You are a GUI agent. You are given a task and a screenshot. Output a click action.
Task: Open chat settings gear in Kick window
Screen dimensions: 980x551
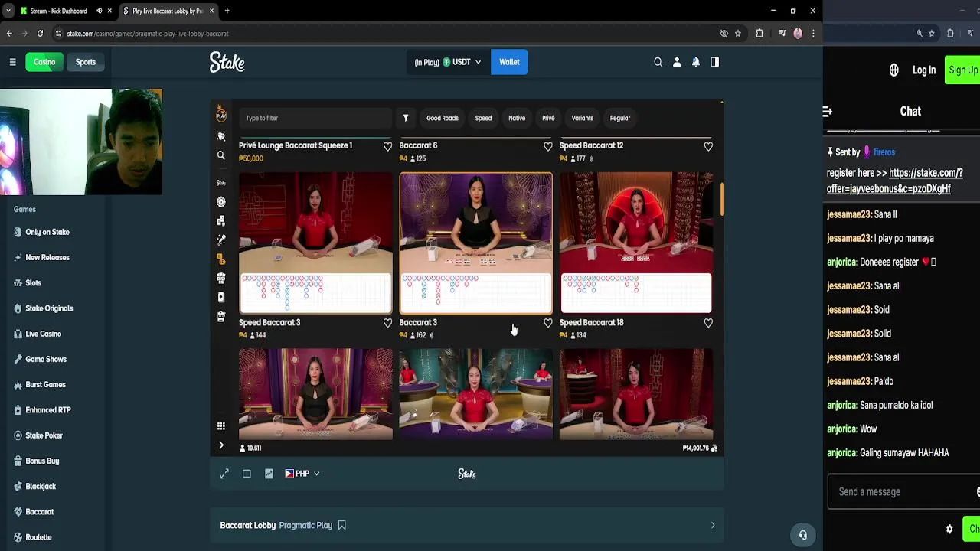(949, 529)
